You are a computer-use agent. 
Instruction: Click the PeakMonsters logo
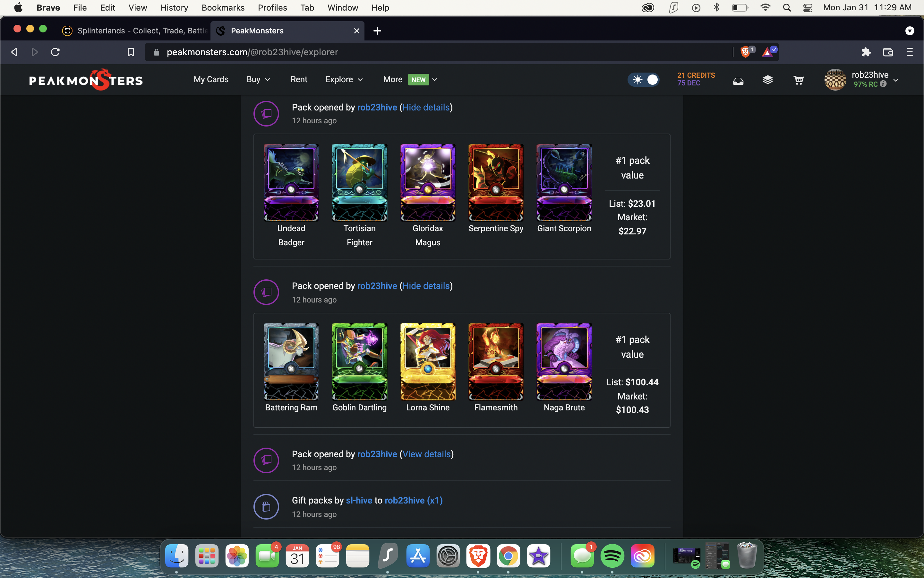(x=86, y=80)
